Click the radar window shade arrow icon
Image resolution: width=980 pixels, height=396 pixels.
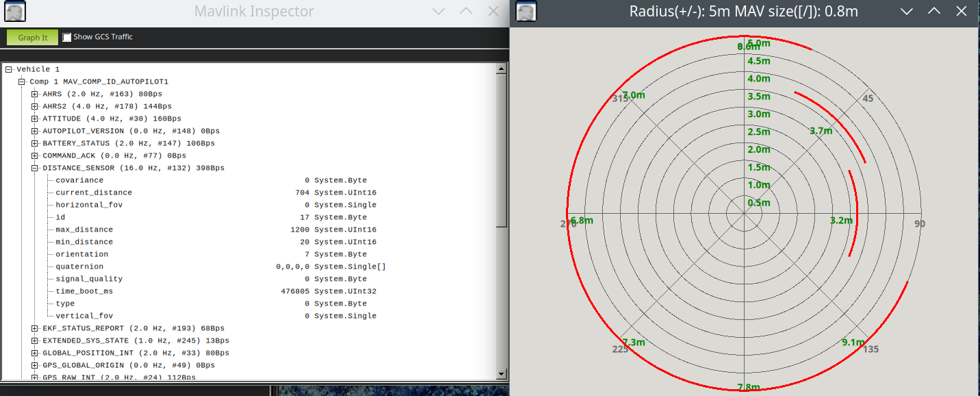point(907,12)
